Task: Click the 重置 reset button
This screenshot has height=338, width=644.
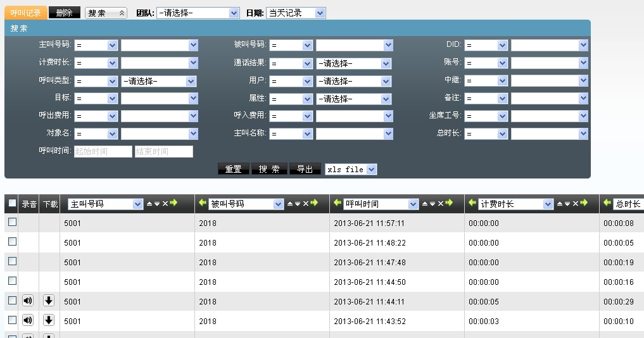Action: click(233, 169)
